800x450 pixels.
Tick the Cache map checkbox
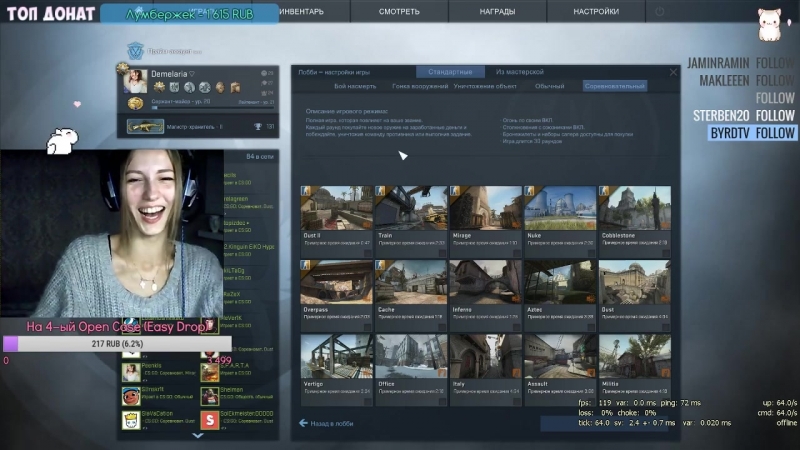coord(442,327)
